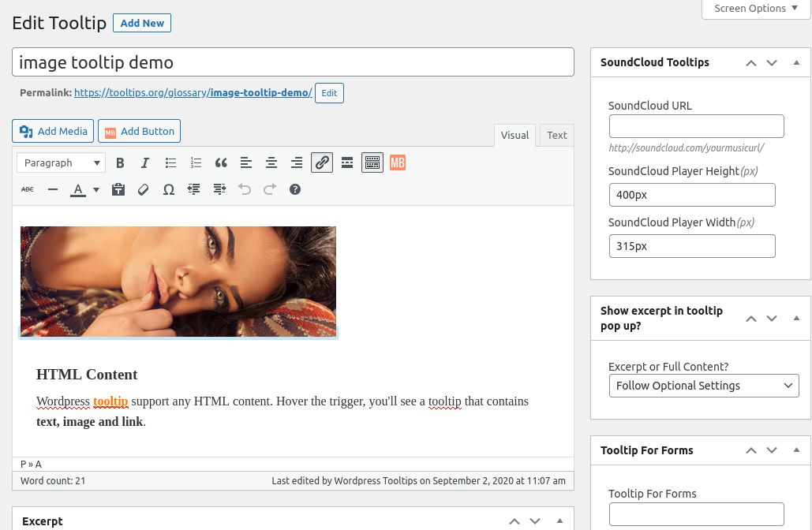Move SoundCloud Tooltips box down
The image size is (812, 530).
pyautogui.click(x=772, y=63)
